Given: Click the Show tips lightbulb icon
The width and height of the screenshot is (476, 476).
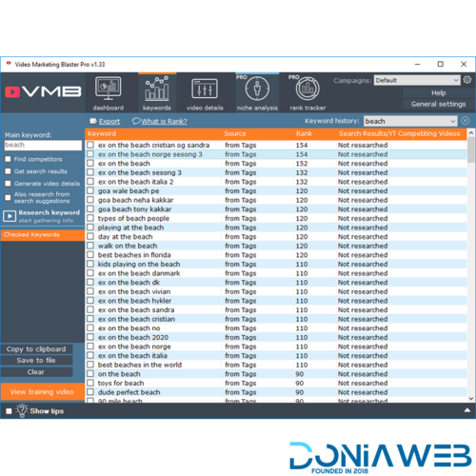Looking at the screenshot, I should tap(22, 410).
